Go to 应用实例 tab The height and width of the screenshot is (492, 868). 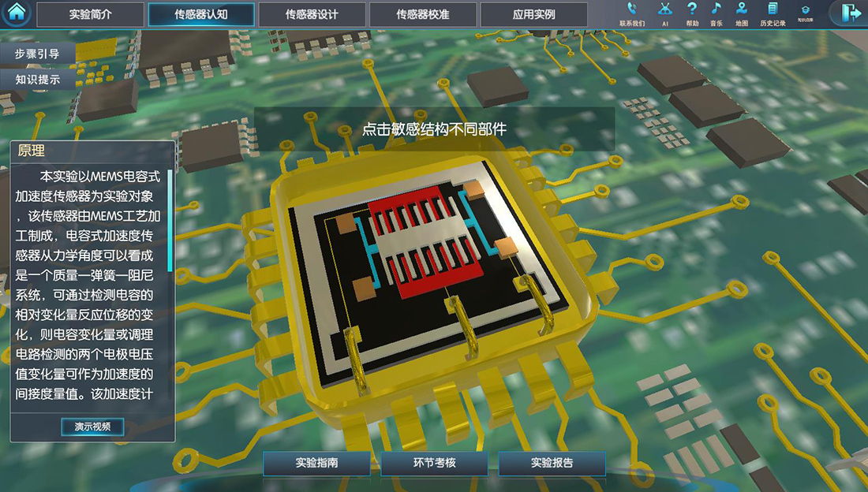(x=533, y=14)
